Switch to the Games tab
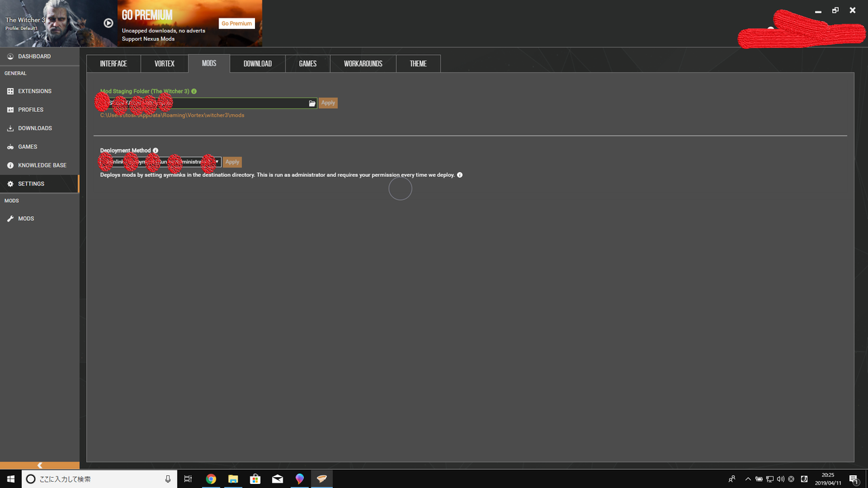 point(308,64)
